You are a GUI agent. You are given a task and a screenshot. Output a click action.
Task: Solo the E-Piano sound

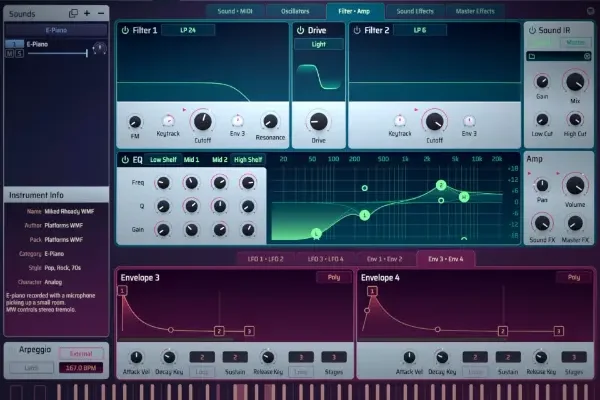(20, 54)
